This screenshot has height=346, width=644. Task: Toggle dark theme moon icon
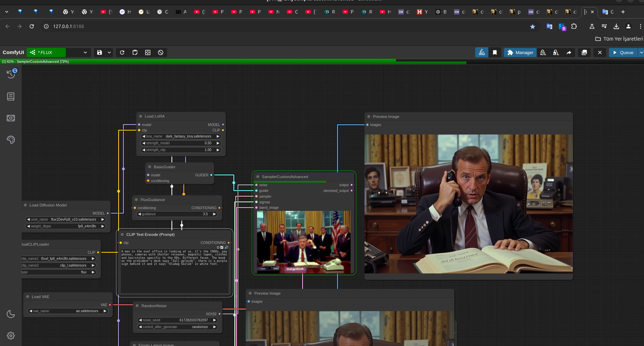[11, 314]
